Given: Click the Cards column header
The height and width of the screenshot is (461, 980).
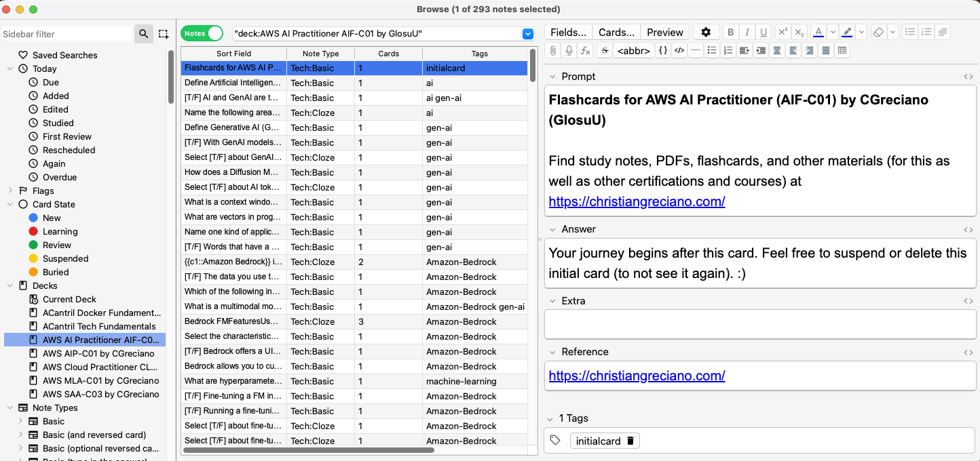Looking at the screenshot, I should pyautogui.click(x=388, y=54).
